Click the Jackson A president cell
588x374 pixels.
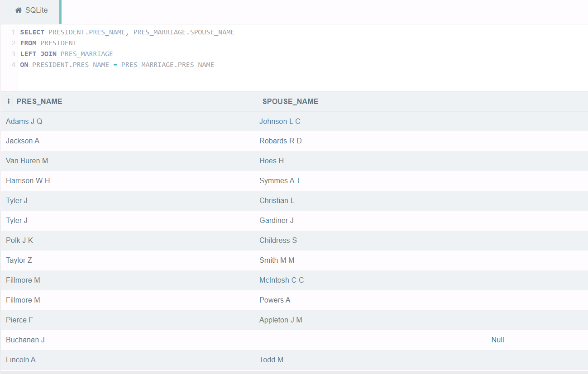[x=128, y=141]
